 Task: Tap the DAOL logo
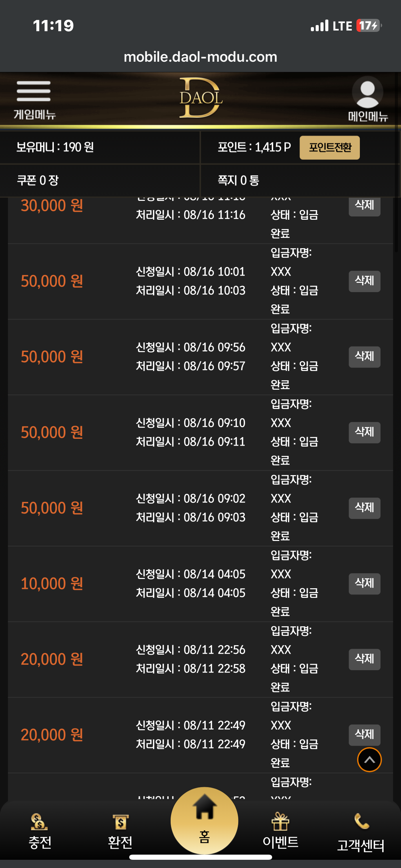(201, 98)
